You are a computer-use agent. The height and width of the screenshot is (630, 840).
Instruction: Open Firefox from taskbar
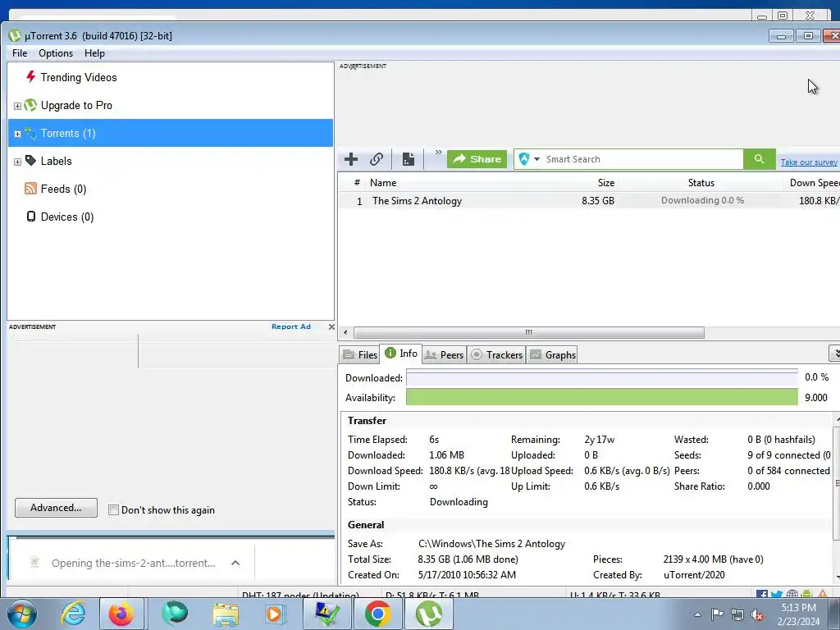point(121,614)
